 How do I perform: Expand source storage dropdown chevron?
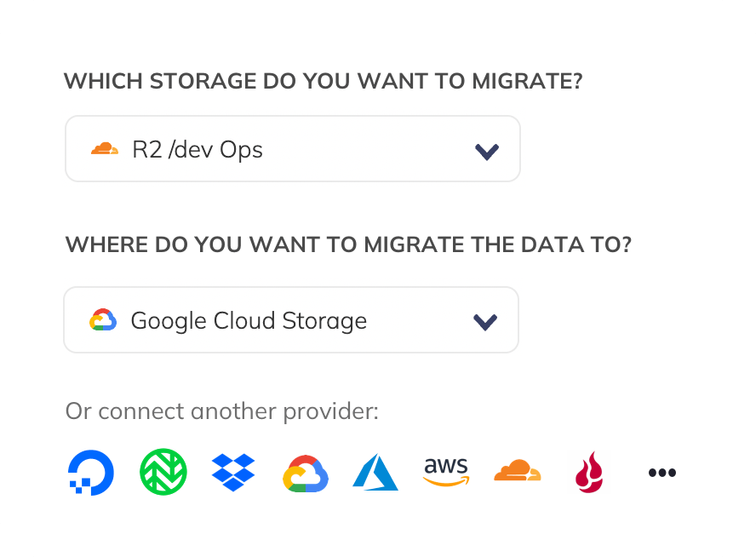click(x=486, y=151)
